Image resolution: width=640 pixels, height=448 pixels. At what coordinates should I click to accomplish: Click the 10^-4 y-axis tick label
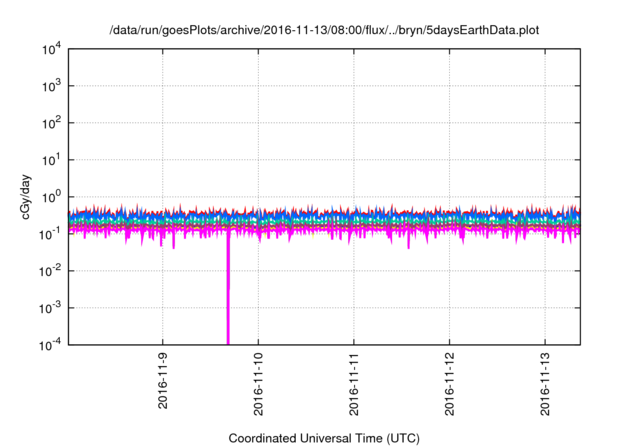(51, 345)
